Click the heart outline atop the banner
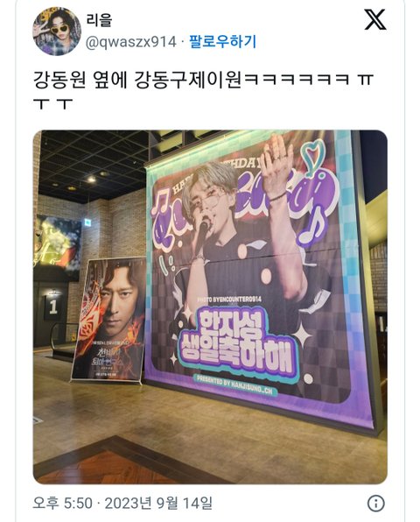The height and width of the screenshot is (522, 420). click(x=315, y=157)
